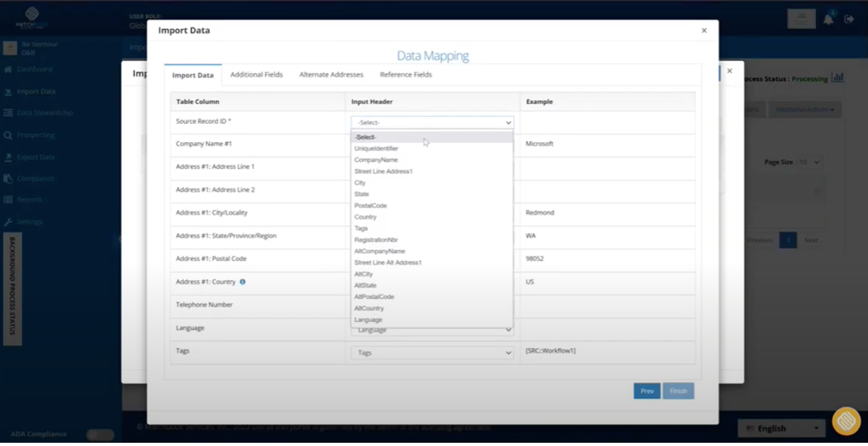Viewport: 868px width, 446px height.
Task: Close the background dialog behind Import Data
Action: (730, 71)
